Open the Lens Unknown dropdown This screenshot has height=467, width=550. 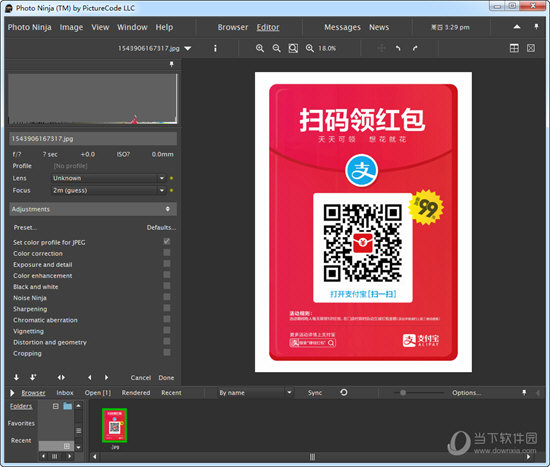[x=108, y=178]
